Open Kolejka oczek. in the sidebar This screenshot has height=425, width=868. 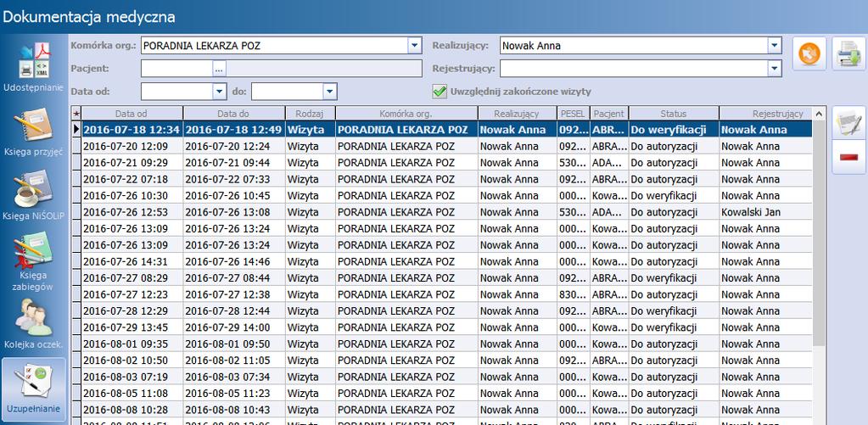pos(34,324)
